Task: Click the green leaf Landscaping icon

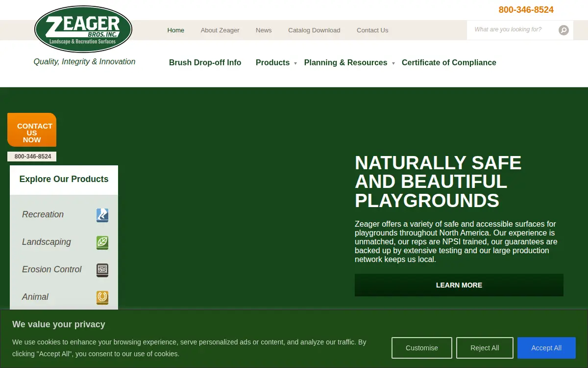Action: point(102,242)
